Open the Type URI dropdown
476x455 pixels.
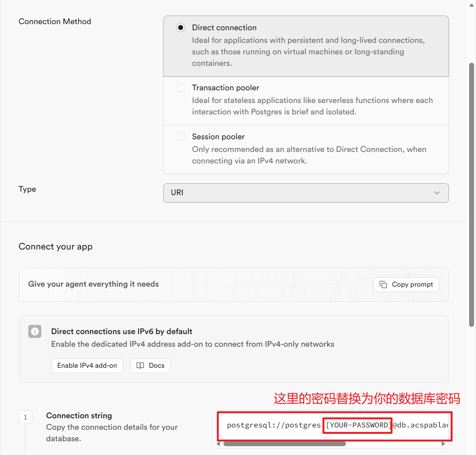point(306,193)
